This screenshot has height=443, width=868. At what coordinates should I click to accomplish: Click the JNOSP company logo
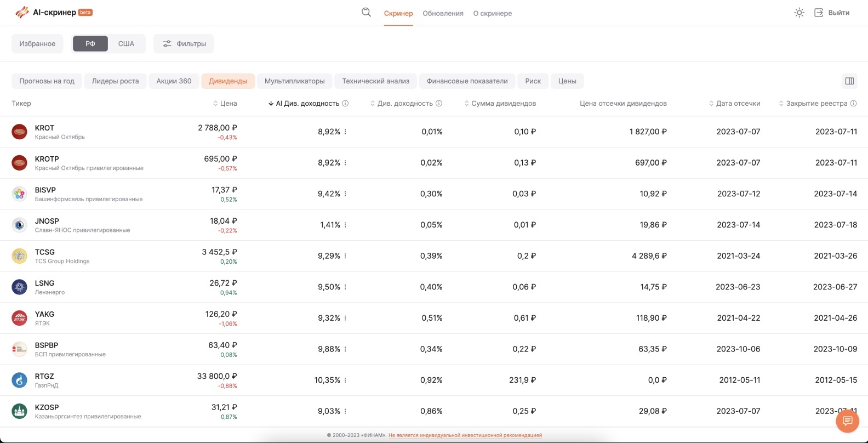click(20, 225)
